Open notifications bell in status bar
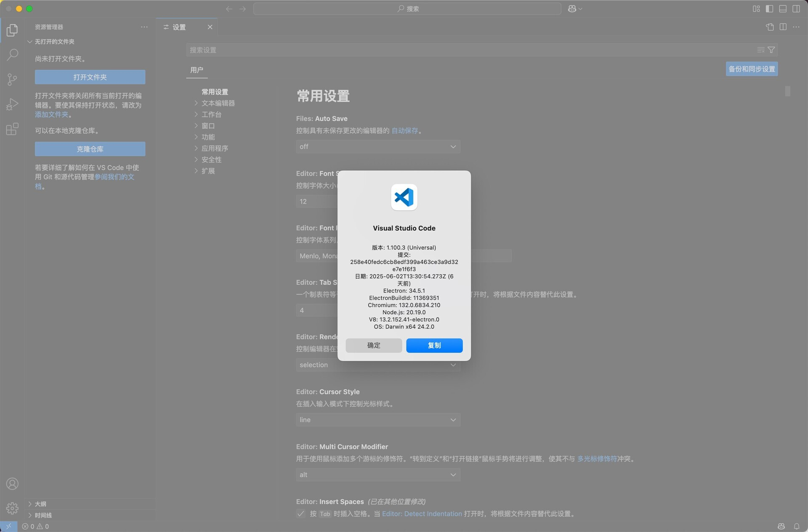The width and height of the screenshot is (808, 532). (796, 527)
